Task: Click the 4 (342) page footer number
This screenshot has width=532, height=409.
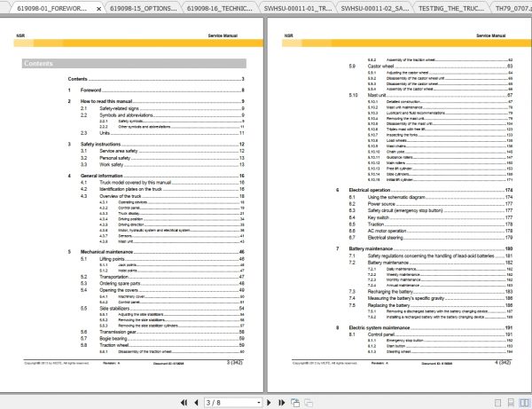Action: pyautogui.click(x=503, y=363)
